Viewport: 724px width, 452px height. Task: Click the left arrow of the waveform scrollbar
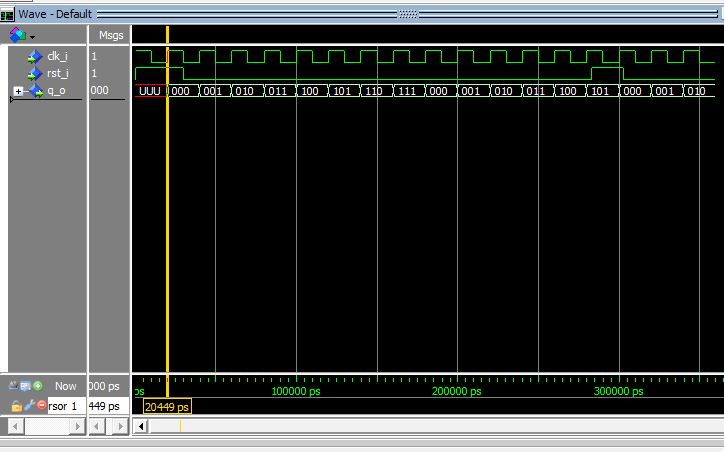[141, 426]
